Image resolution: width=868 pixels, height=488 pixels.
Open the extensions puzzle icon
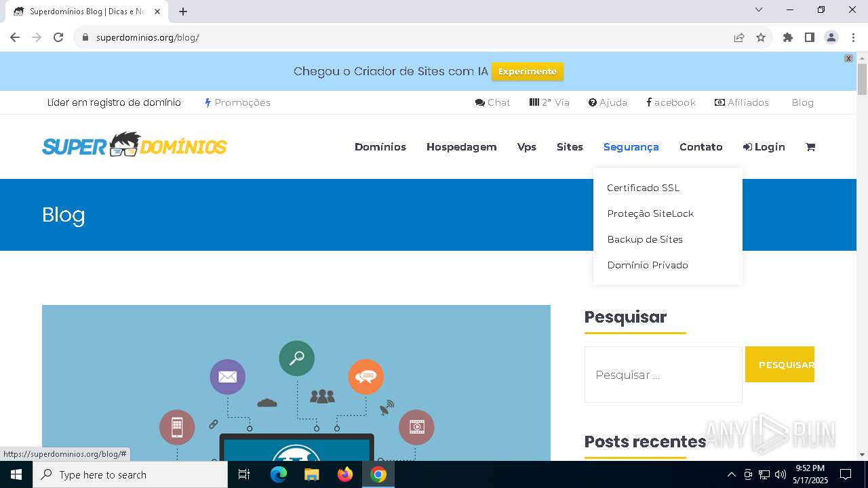point(788,37)
